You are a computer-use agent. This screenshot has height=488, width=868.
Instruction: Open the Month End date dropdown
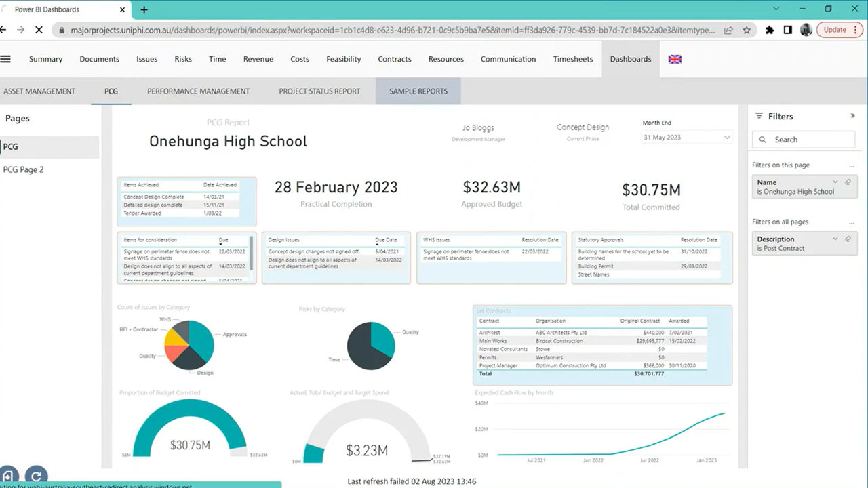coord(726,137)
